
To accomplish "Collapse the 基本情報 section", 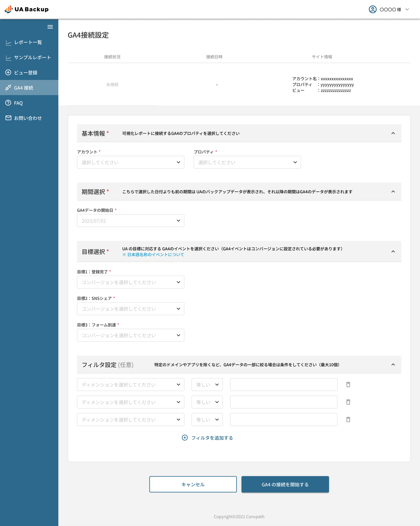I will [393, 133].
